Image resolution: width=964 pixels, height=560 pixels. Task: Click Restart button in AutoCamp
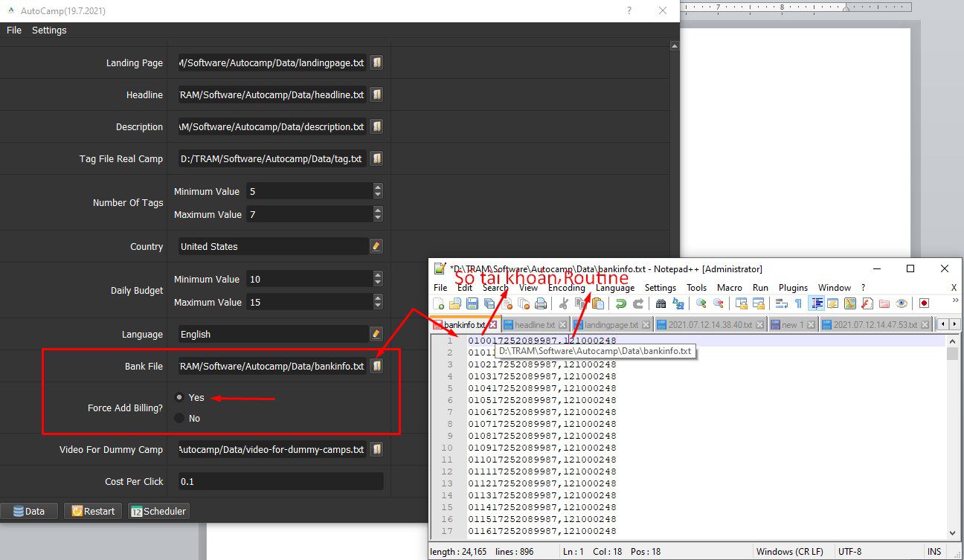(93, 511)
